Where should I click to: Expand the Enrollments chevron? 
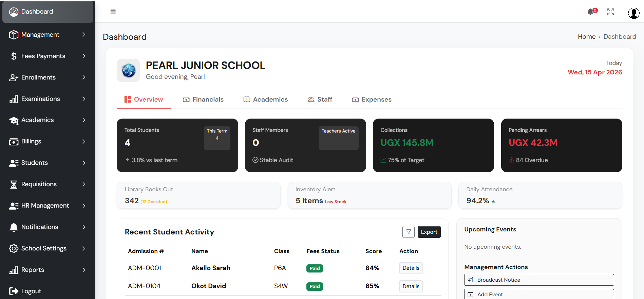coord(84,77)
